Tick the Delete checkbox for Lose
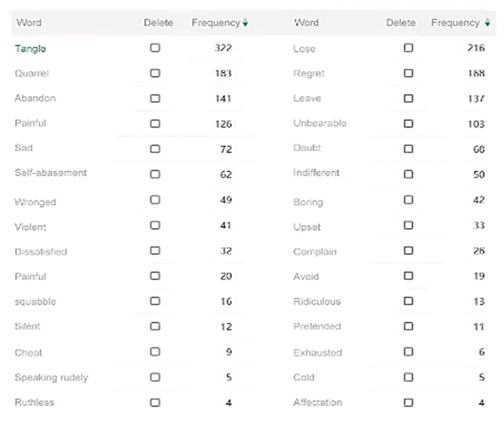 click(x=408, y=48)
